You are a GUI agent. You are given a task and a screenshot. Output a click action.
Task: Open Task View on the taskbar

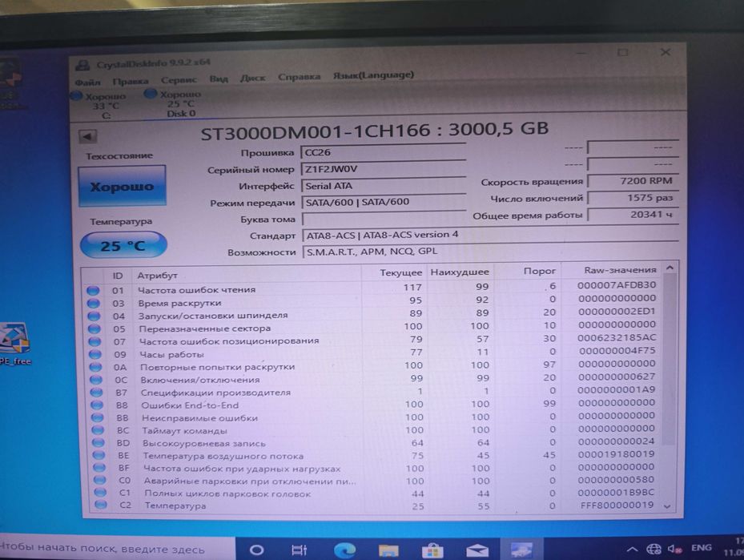(x=299, y=550)
